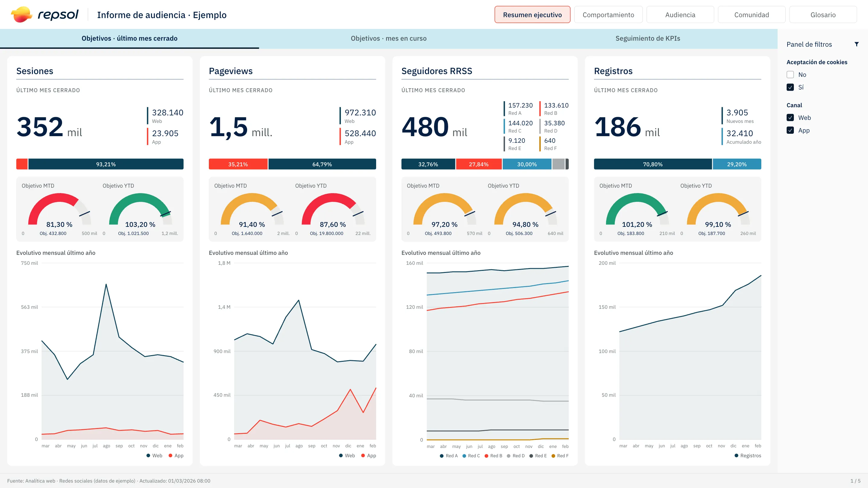868x488 pixels.
Task: Open the Audiencia page
Action: 680,14
